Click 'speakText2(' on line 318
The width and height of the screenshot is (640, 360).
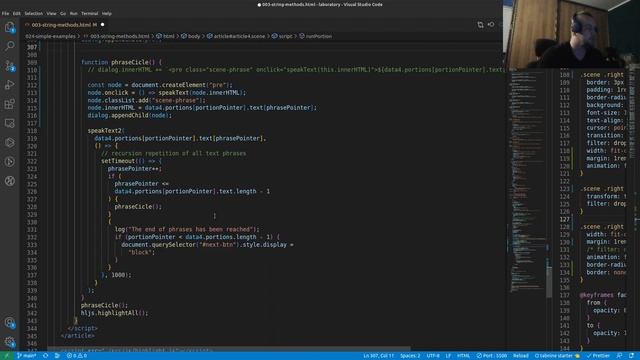(x=106, y=131)
